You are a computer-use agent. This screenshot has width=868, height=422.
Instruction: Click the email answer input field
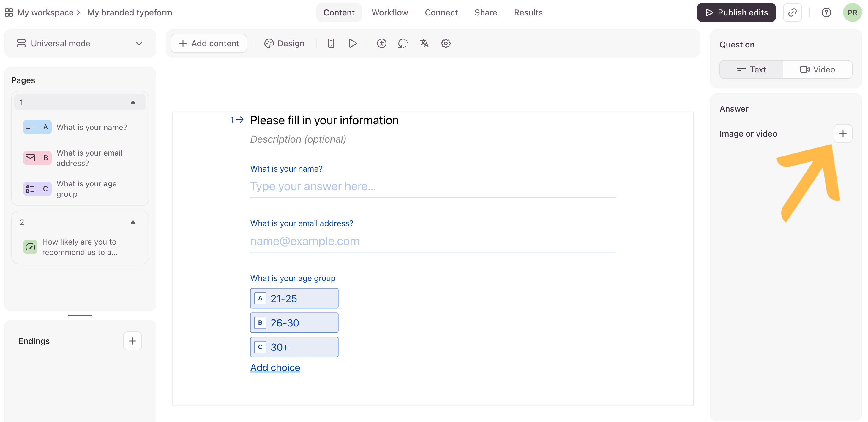tap(433, 241)
